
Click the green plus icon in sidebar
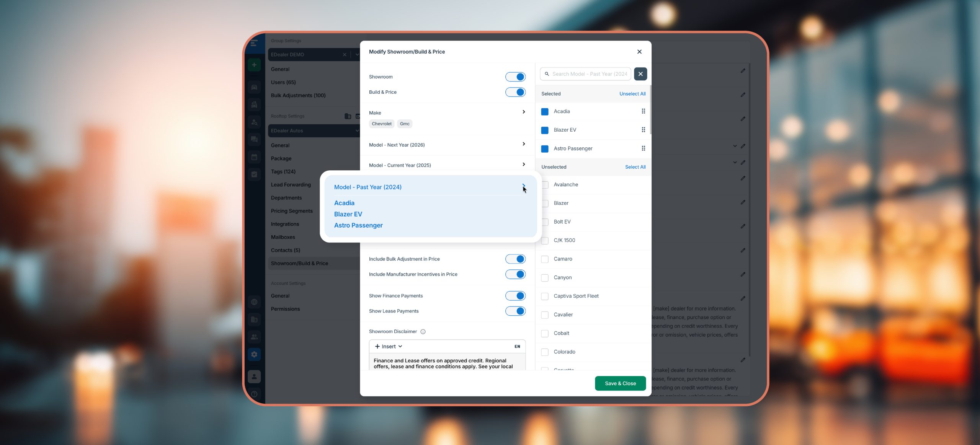254,65
